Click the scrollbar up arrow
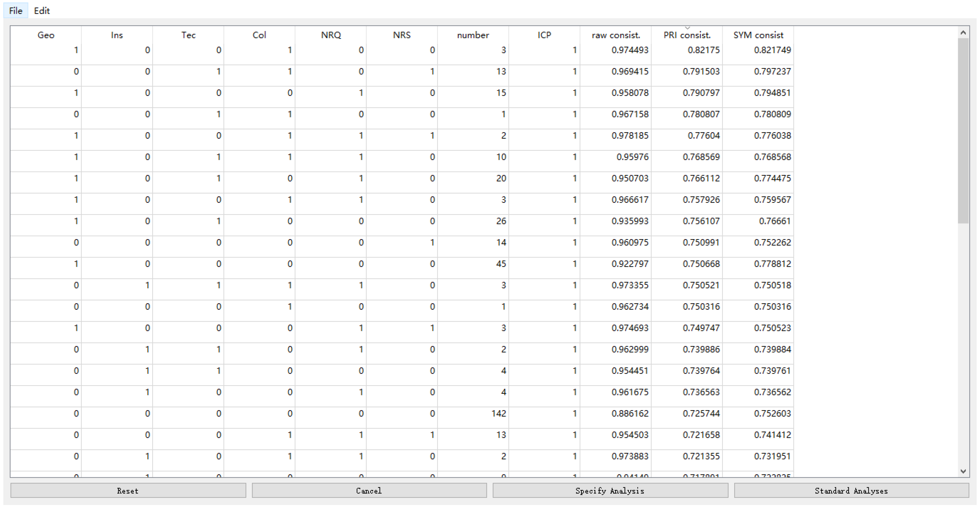Viewport: 980px width, 508px height. (x=963, y=33)
